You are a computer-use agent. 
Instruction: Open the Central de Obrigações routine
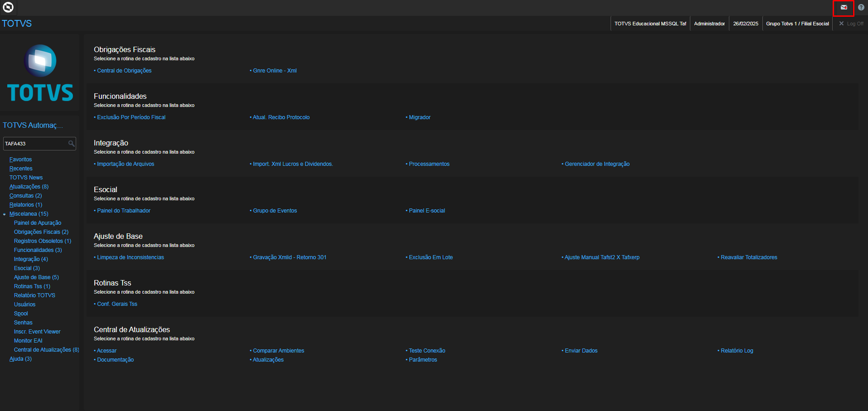click(x=124, y=71)
